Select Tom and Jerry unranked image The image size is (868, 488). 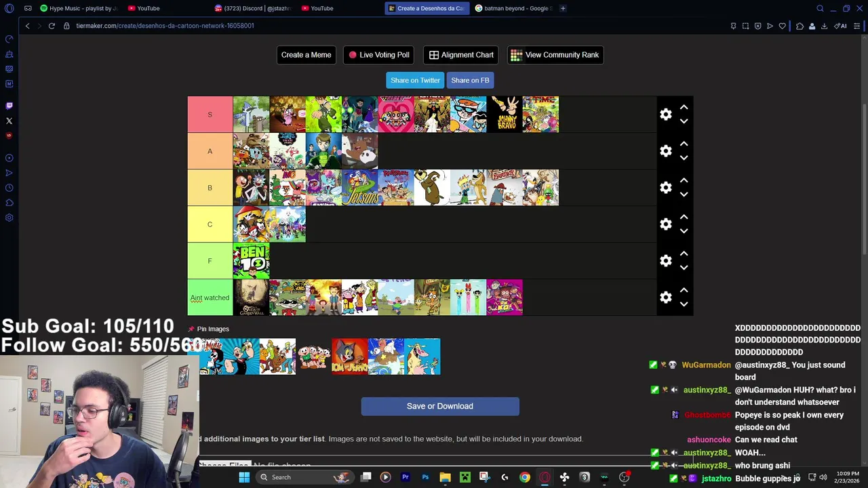(x=349, y=357)
